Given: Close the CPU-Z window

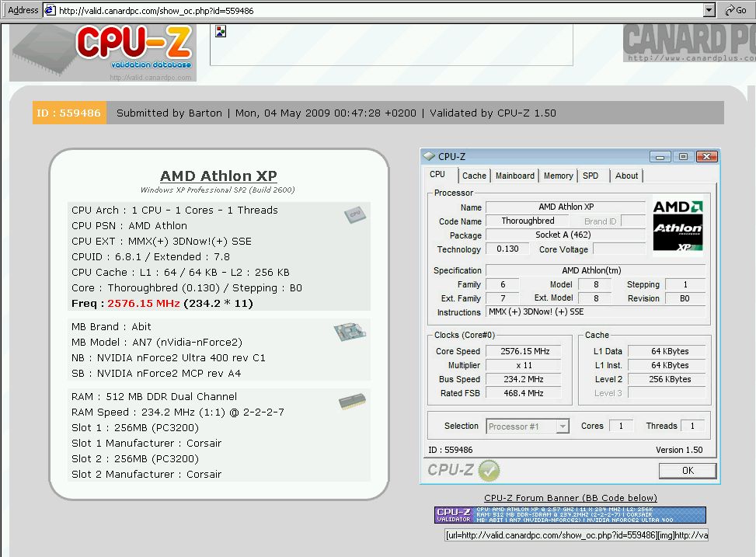Looking at the screenshot, I should [x=707, y=157].
